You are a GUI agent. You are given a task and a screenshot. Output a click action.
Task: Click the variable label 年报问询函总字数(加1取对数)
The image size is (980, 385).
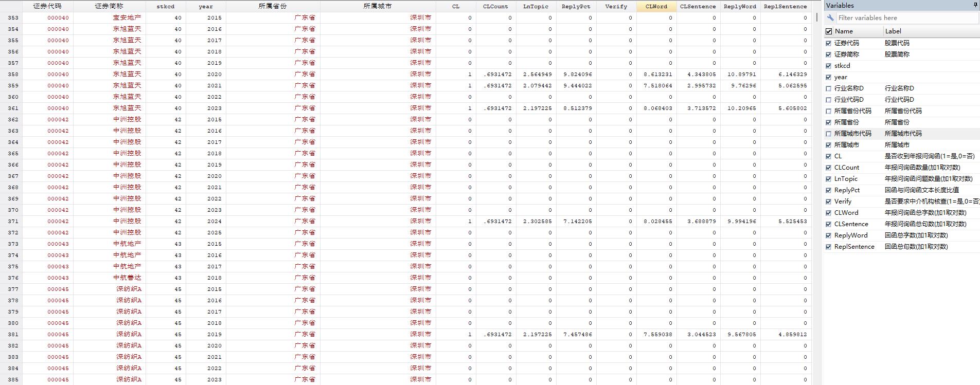point(925,213)
